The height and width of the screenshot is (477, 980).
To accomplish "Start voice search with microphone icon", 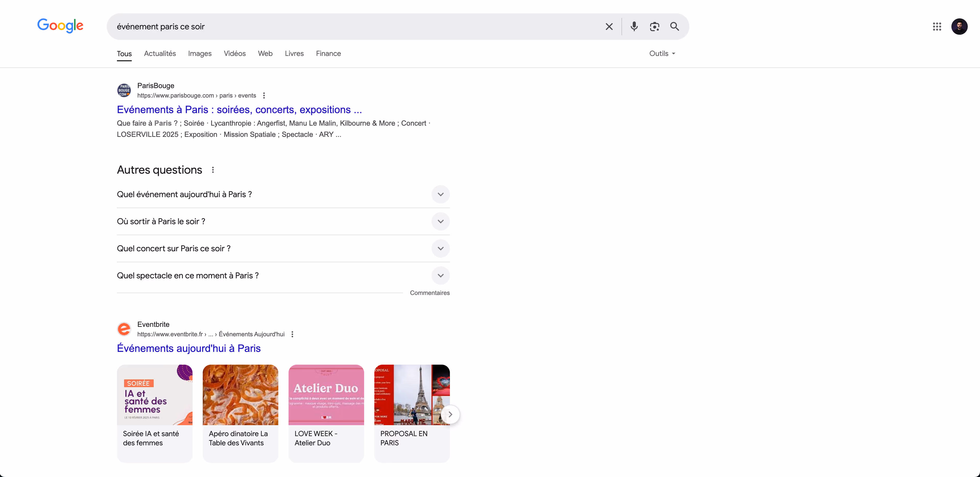I will [634, 27].
